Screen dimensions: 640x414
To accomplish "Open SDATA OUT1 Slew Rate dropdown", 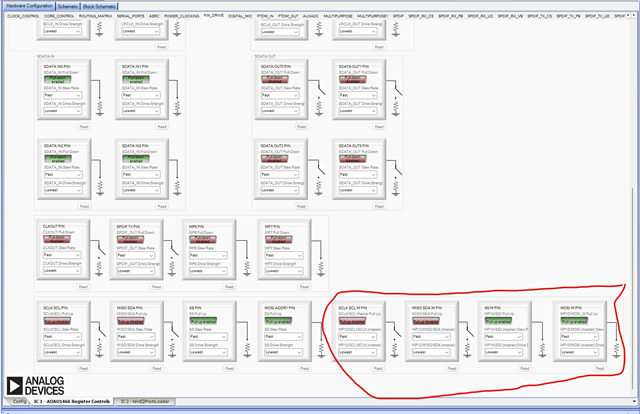I will pos(358,95).
